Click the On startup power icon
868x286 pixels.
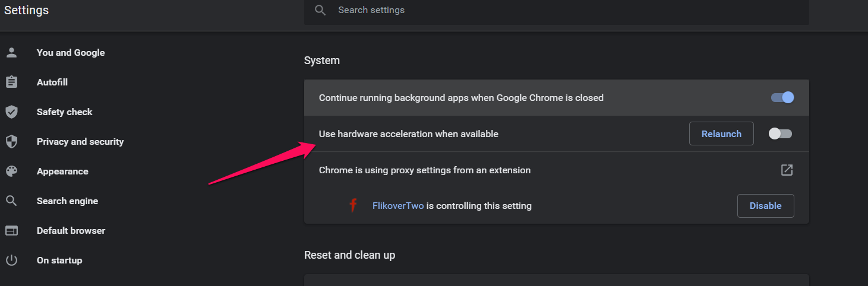tap(11, 260)
